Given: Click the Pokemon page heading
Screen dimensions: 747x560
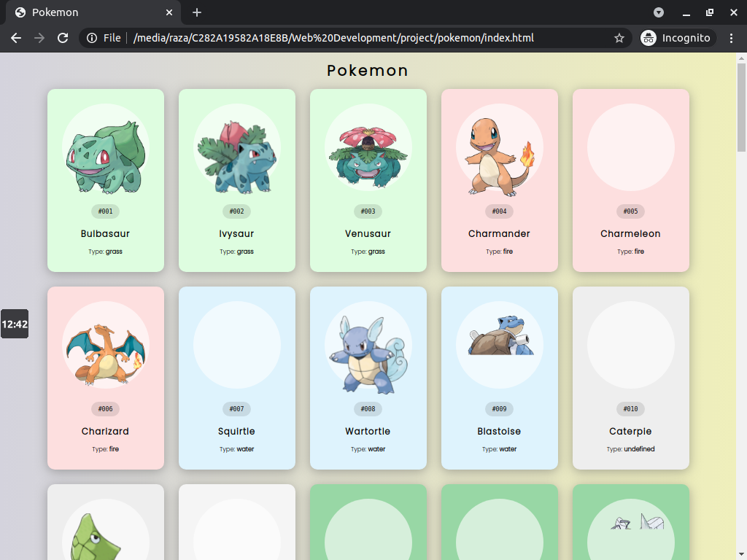Looking at the screenshot, I should [x=368, y=71].
